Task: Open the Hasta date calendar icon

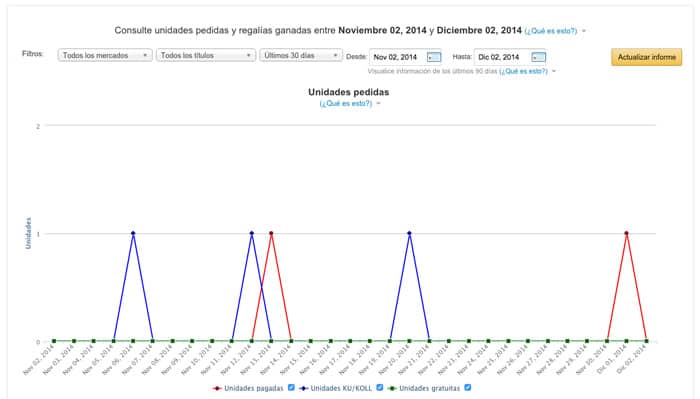Action: [x=538, y=57]
